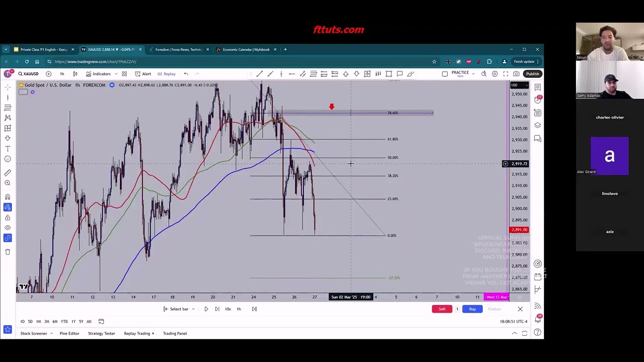Image resolution: width=644 pixels, height=362 pixels.
Task: Toggle magnet mode in the left sidebar
Action: pyautogui.click(x=8, y=197)
